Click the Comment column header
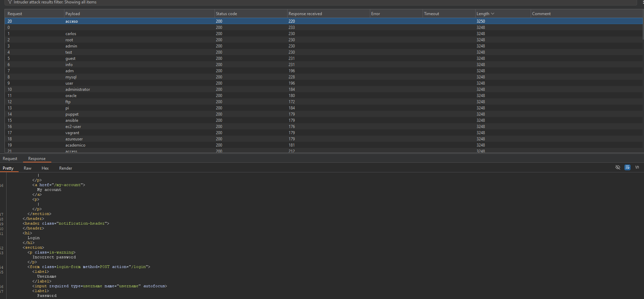 tap(541, 14)
